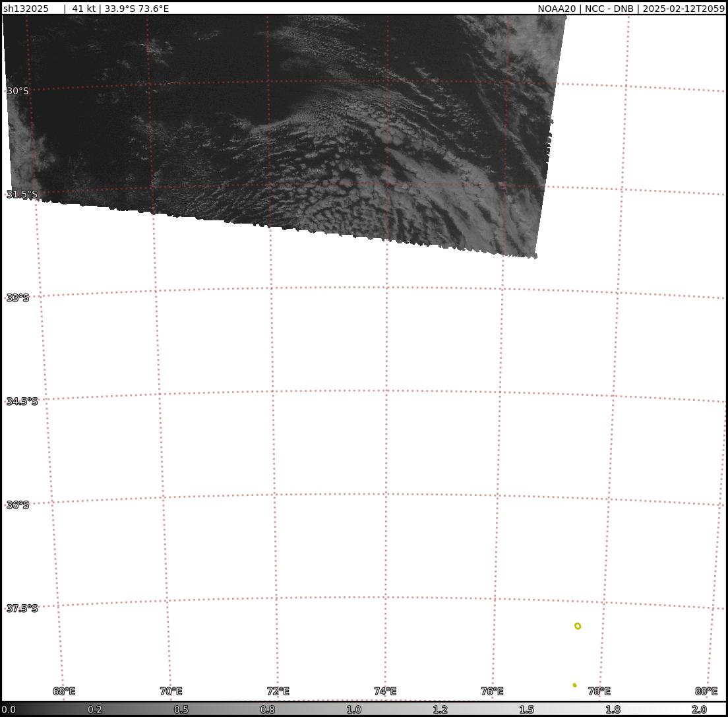Select the 72°E longitude label
This screenshot has width=728, height=717.
[x=278, y=691]
